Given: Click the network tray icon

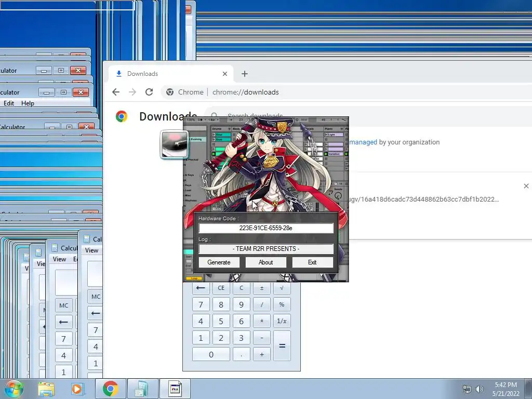Looking at the screenshot, I should [467, 389].
